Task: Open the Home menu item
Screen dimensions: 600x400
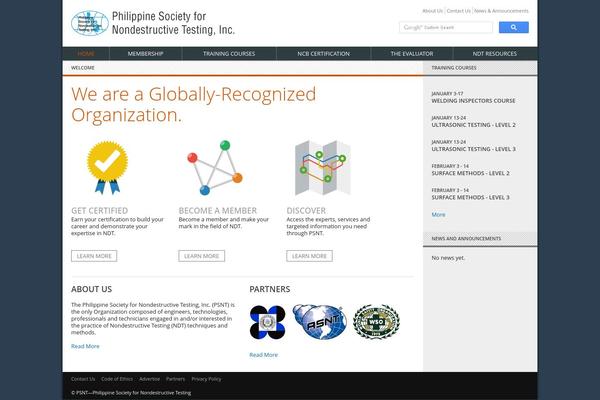Action: tap(86, 54)
